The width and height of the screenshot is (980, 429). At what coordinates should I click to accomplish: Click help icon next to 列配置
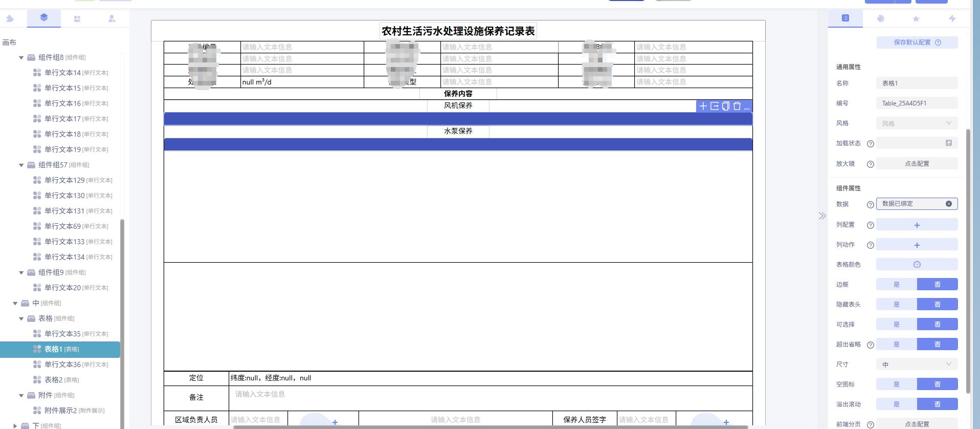coord(871,225)
